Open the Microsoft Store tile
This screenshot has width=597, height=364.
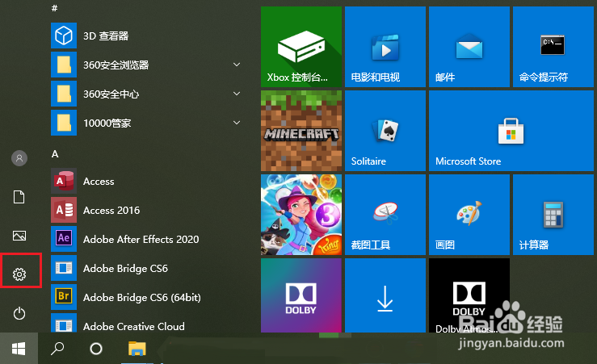(511, 131)
